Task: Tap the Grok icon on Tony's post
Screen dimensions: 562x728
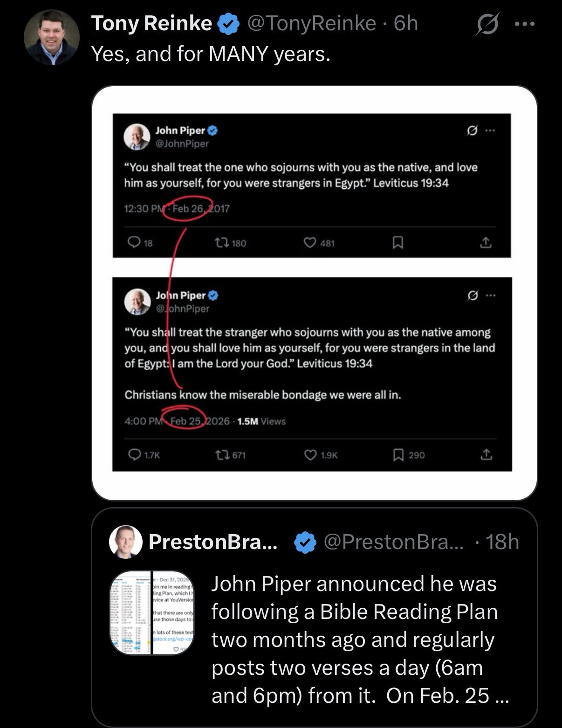Action: pyautogui.click(x=485, y=24)
